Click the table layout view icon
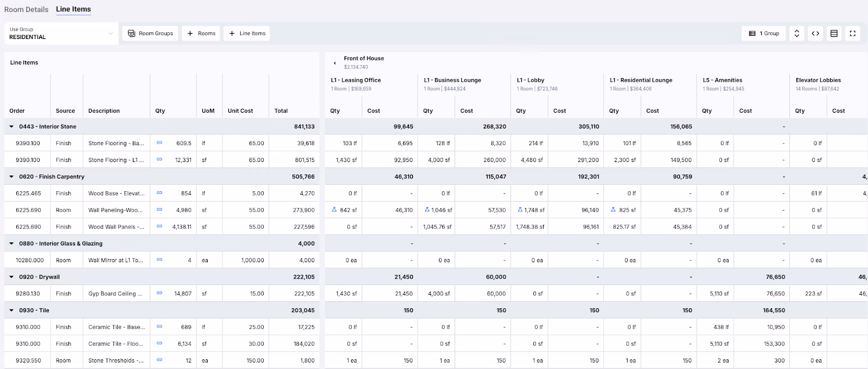 [x=834, y=34]
